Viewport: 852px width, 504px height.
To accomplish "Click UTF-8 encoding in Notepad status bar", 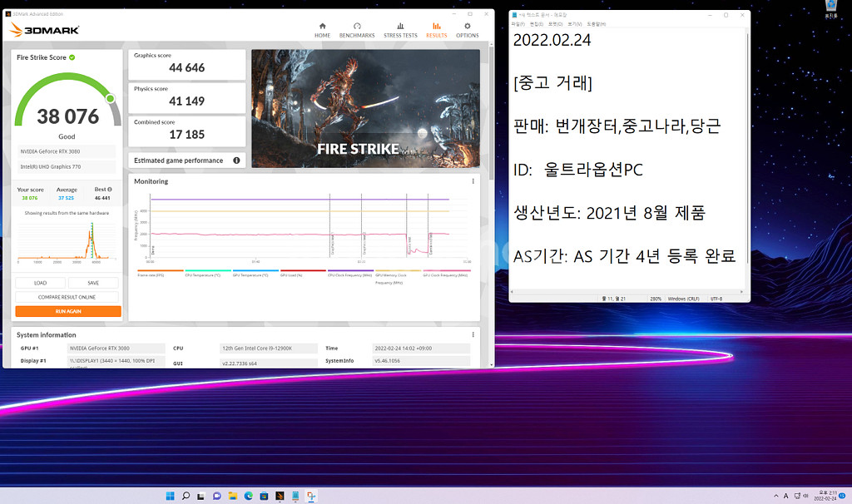I will click(716, 299).
